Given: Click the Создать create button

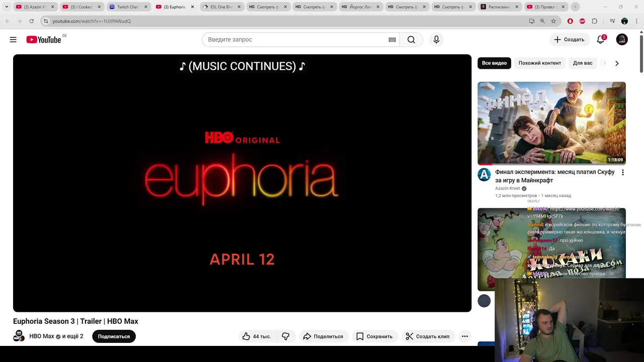Looking at the screenshot, I should tap(569, 40).
